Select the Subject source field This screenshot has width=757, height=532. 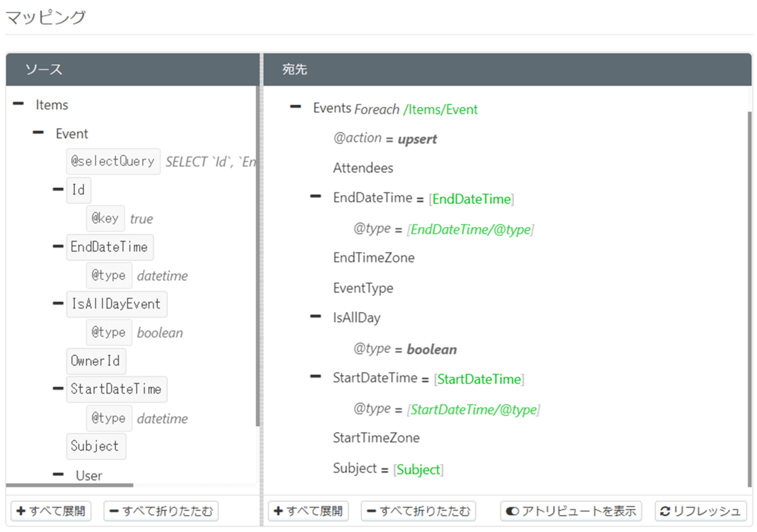95,446
